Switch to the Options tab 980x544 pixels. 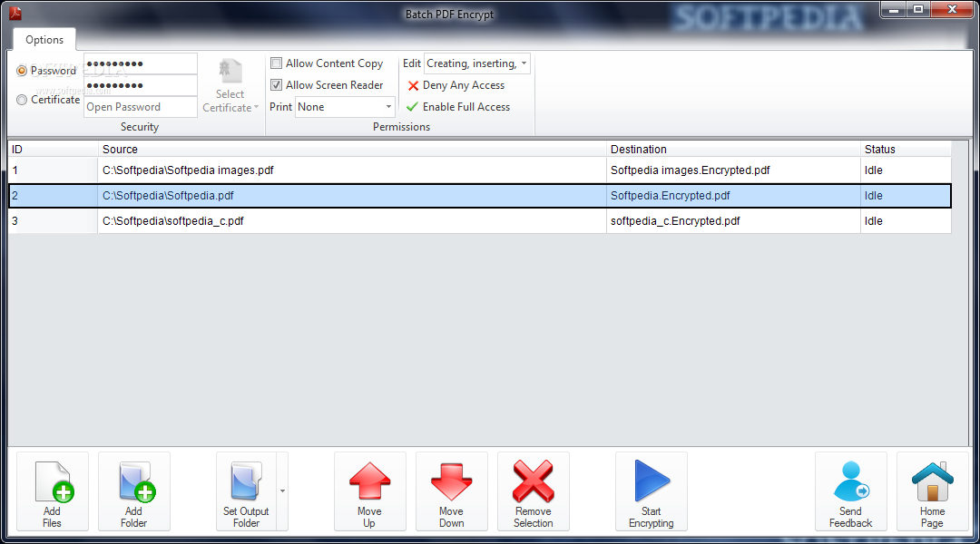(44, 39)
